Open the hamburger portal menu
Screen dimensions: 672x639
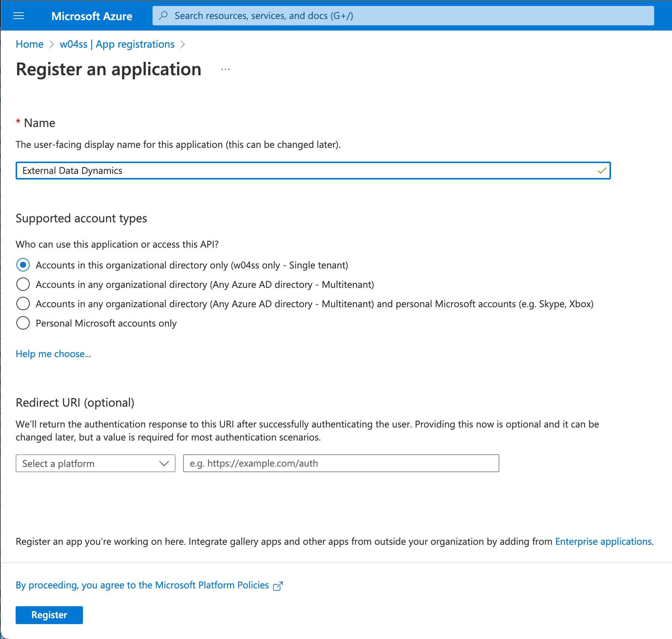(x=19, y=16)
